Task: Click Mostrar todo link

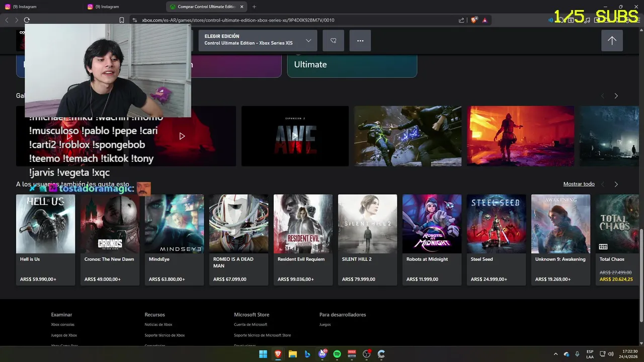Action: pyautogui.click(x=579, y=184)
